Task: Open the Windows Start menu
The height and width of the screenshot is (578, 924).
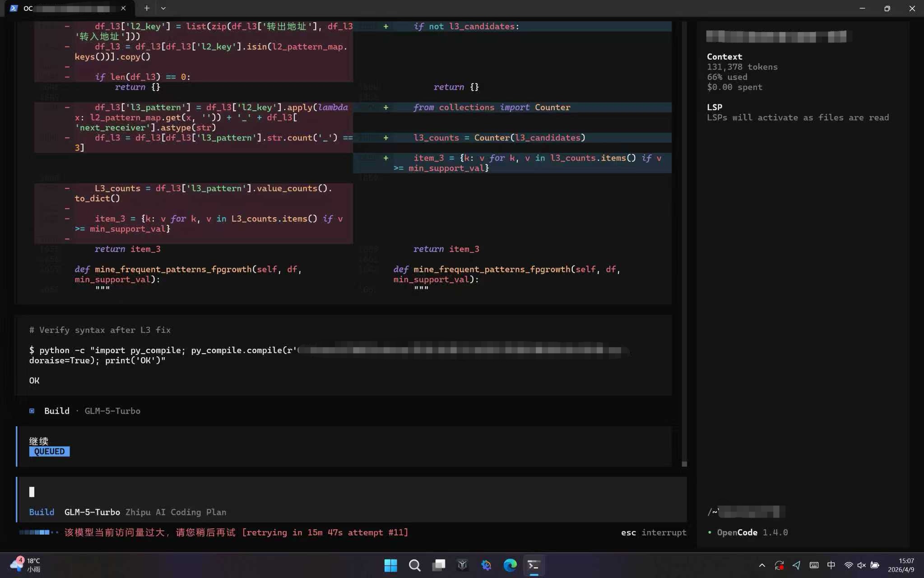Action: point(390,565)
